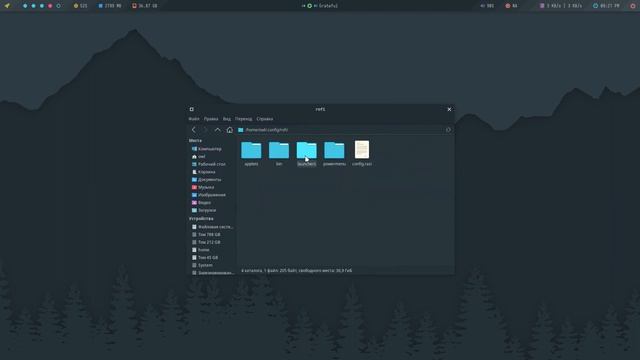
Task: Open Файловая система device in sidebar
Action: point(212,227)
